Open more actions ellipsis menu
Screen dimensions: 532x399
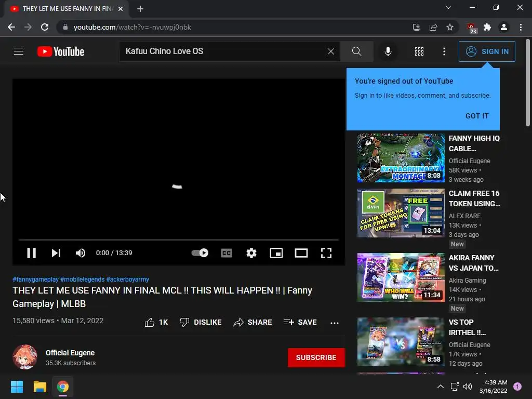pyautogui.click(x=335, y=323)
